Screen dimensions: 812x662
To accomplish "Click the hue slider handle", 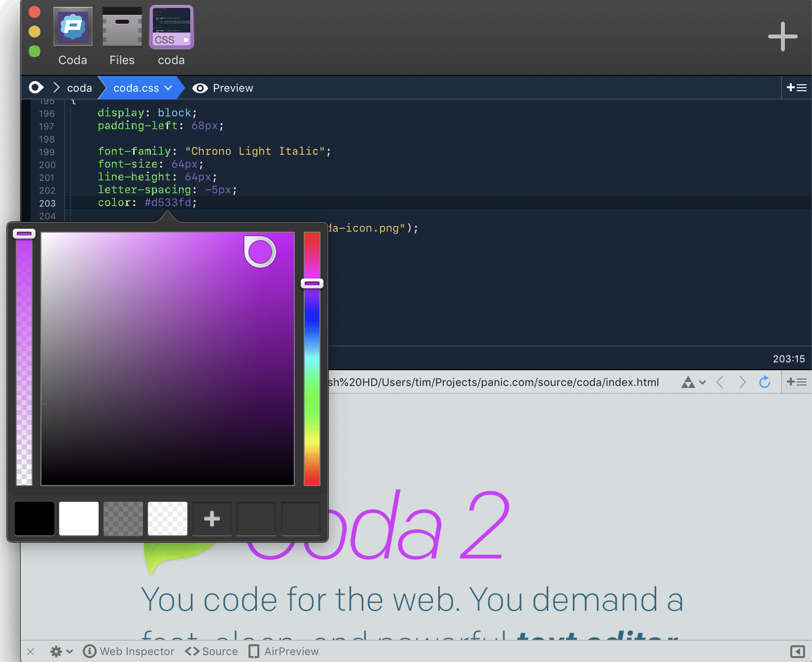I will point(312,283).
